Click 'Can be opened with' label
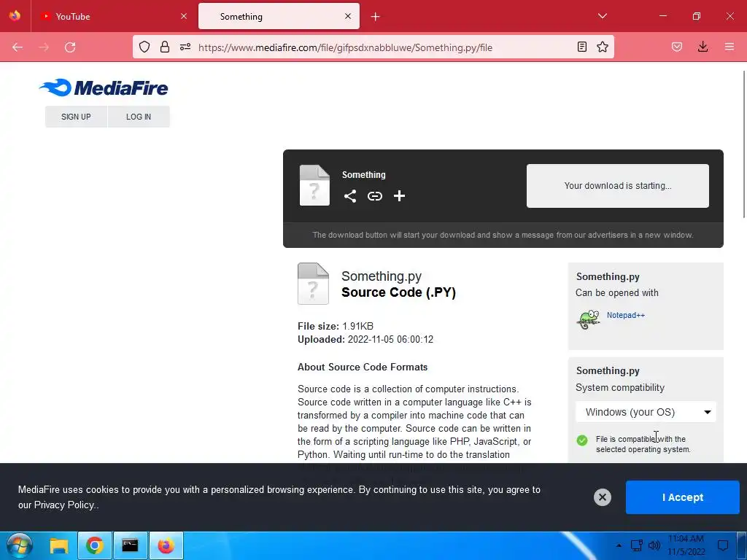The height and width of the screenshot is (560, 747). 617,293
